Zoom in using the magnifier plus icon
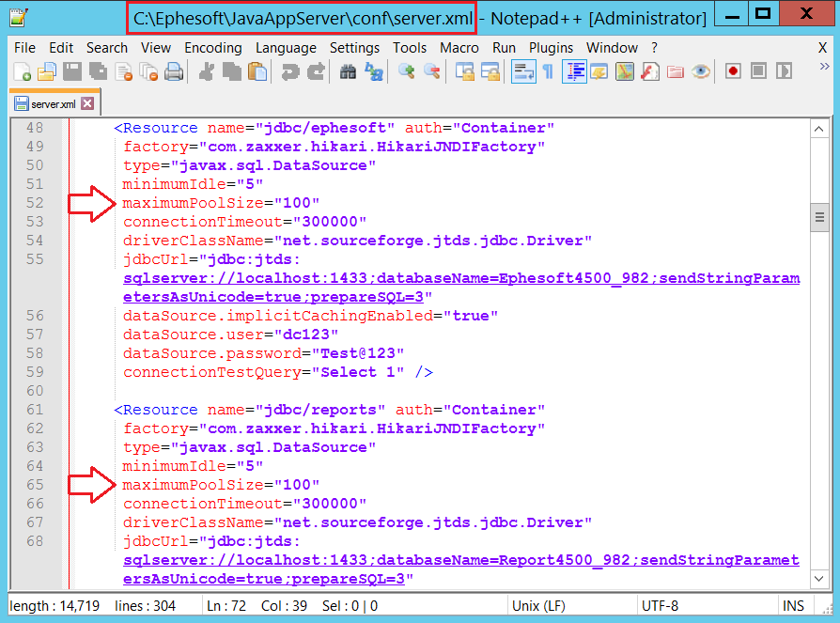Screen dimensions: 840x623 [407, 71]
